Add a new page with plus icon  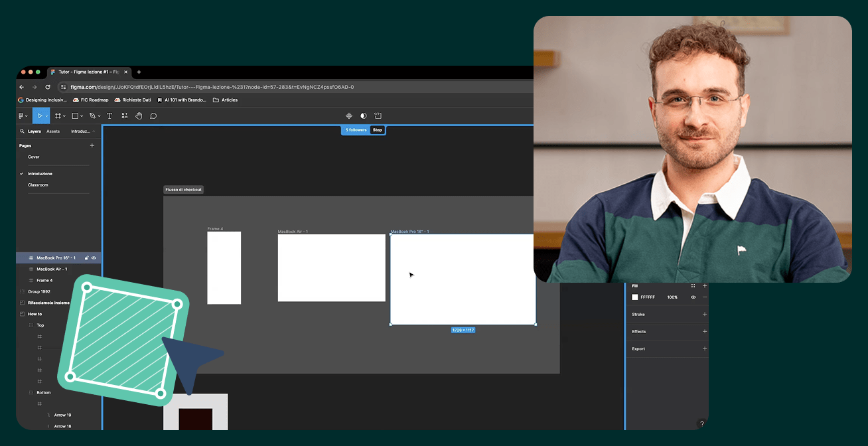92,145
